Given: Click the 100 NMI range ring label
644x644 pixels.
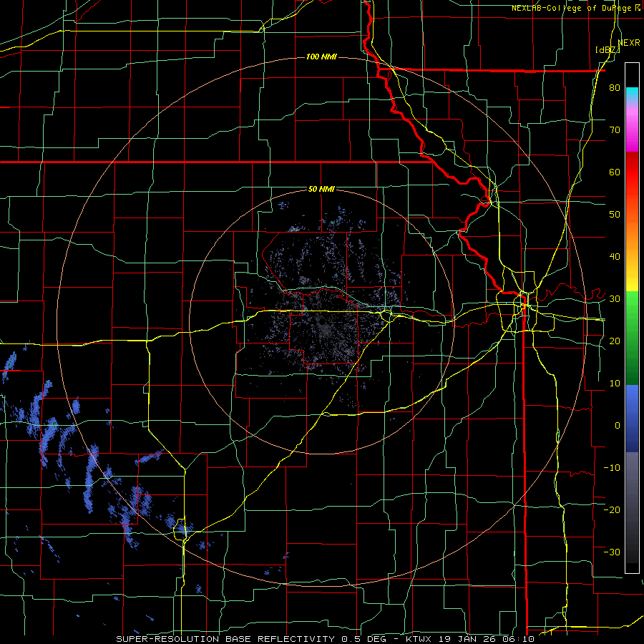Looking at the screenshot, I should pos(321,57).
